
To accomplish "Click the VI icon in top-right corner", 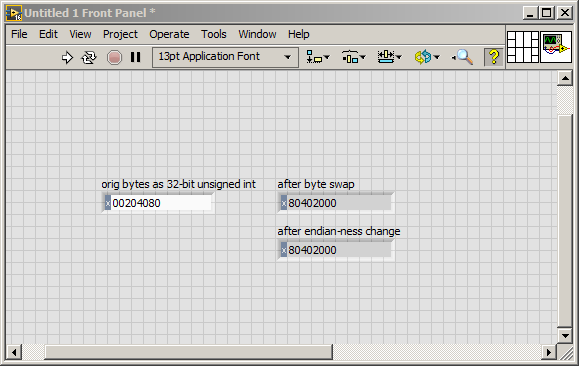I will click(x=556, y=47).
